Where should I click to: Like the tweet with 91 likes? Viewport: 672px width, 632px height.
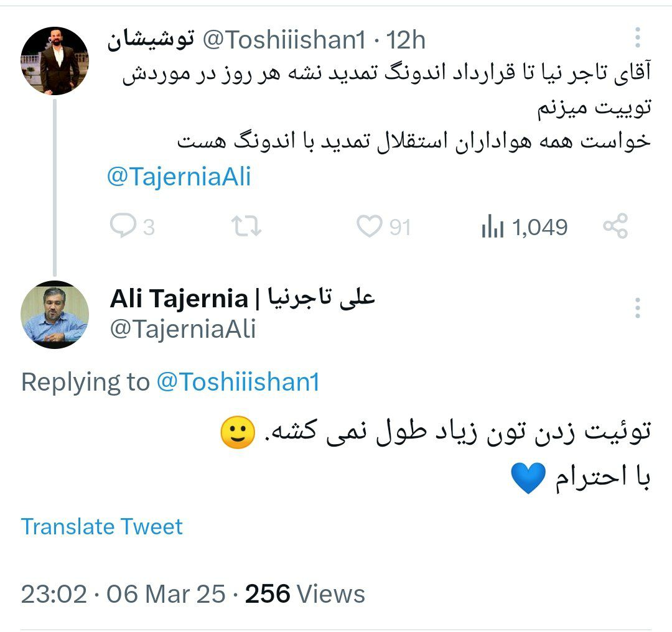(x=369, y=226)
